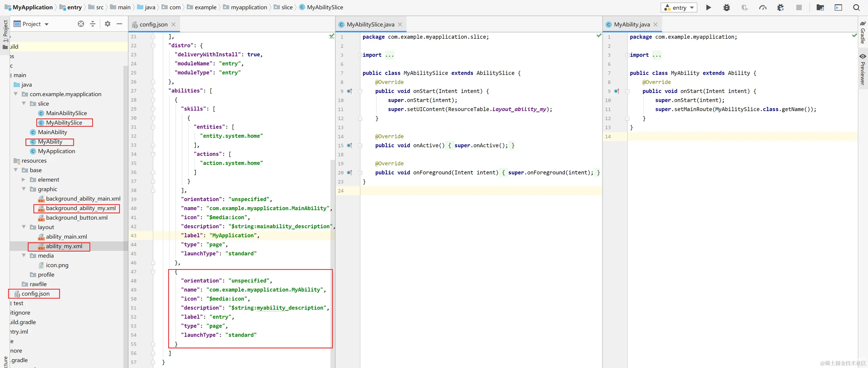This screenshot has width=868, height=368.
Task: Click the Run (play) button in toolbar
Action: click(x=708, y=7)
